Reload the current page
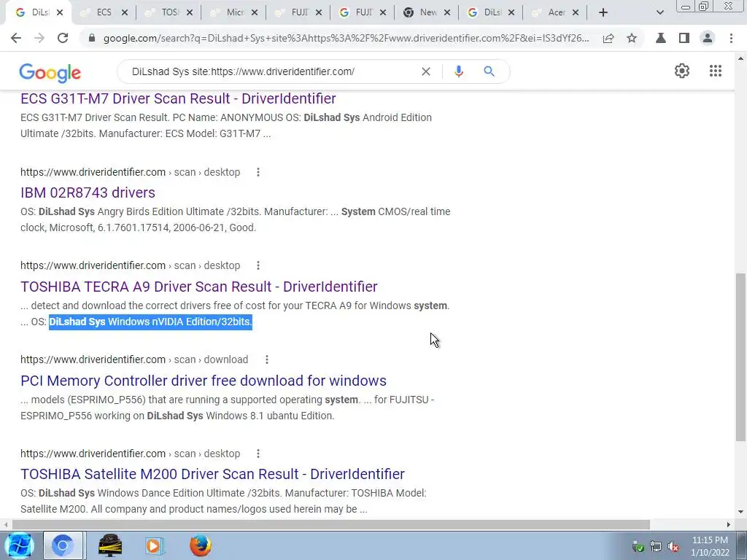This screenshot has height=560, width=747. click(63, 38)
